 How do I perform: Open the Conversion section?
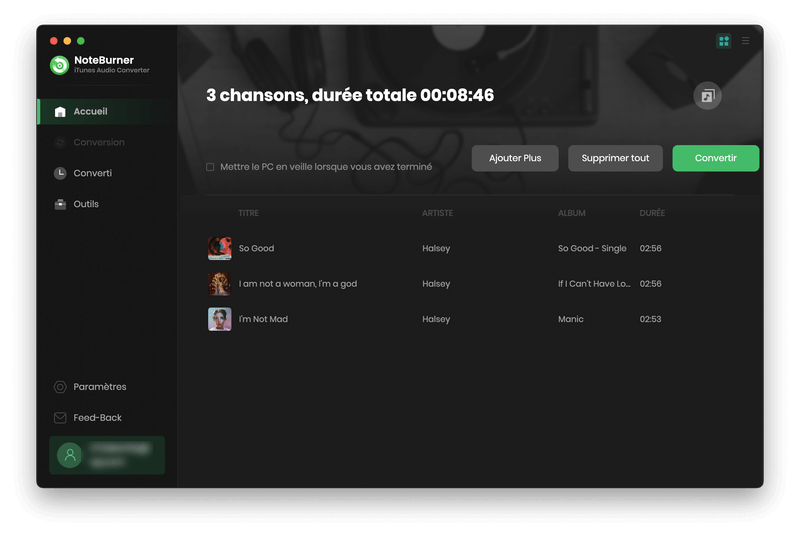pos(107,142)
